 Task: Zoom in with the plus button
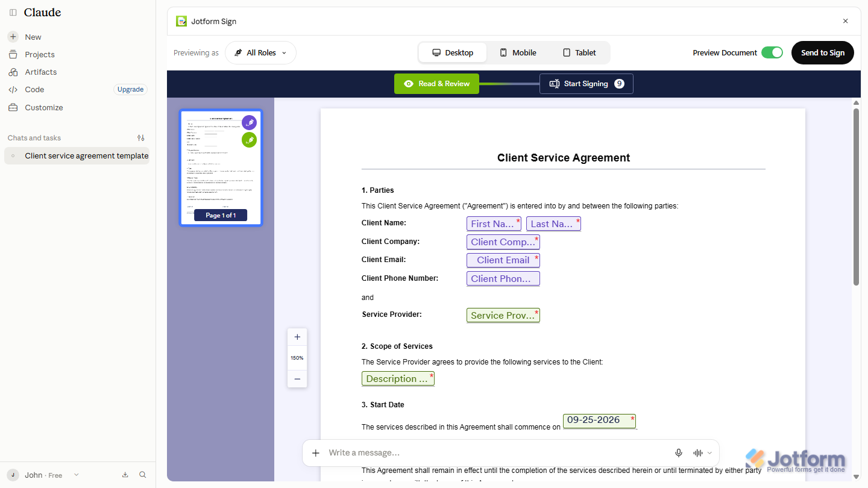tap(297, 337)
